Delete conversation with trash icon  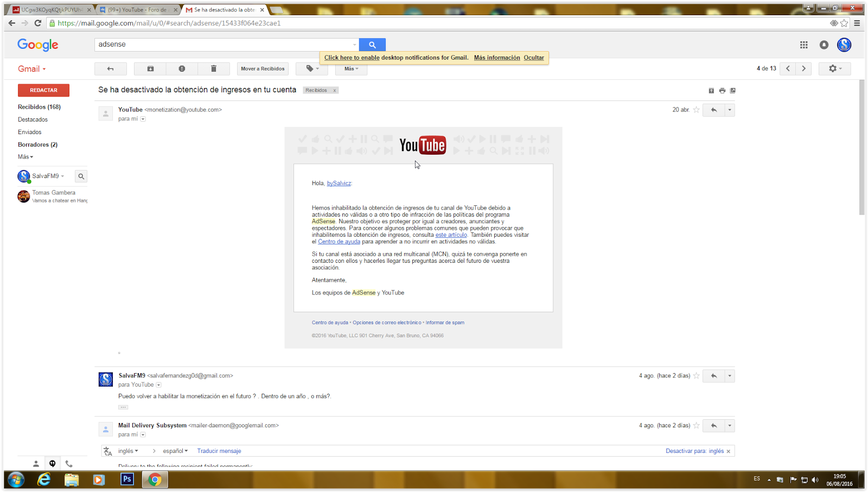[214, 68]
